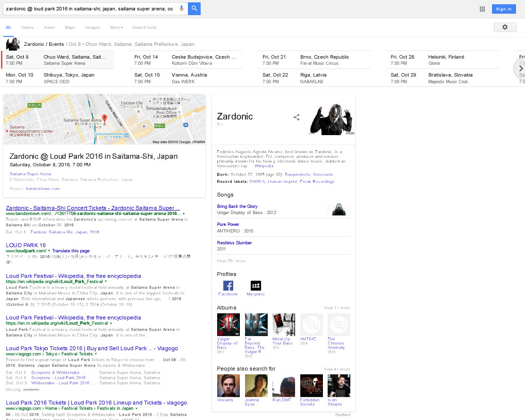Viewport: 525px width, 420px height.
Task: Open the Saitama Super Arena venue link
Action: (31, 174)
